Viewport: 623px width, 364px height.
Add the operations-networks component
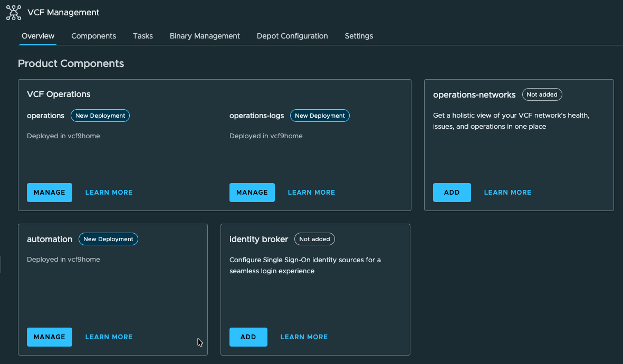[452, 193]
